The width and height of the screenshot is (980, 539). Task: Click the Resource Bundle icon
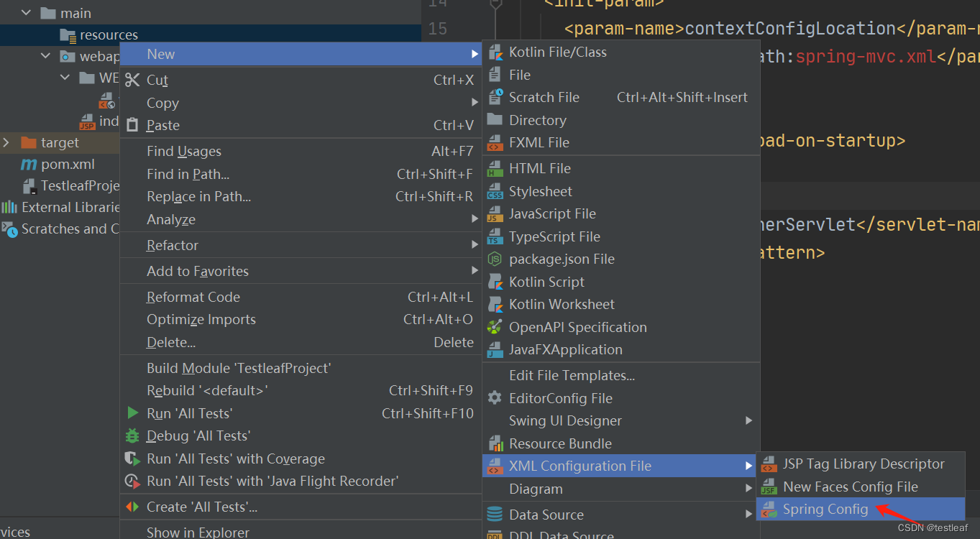click(x=495, y=443)
